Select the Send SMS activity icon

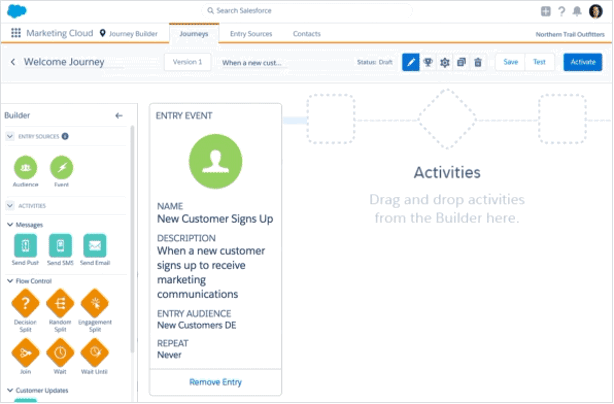(60, 245)
